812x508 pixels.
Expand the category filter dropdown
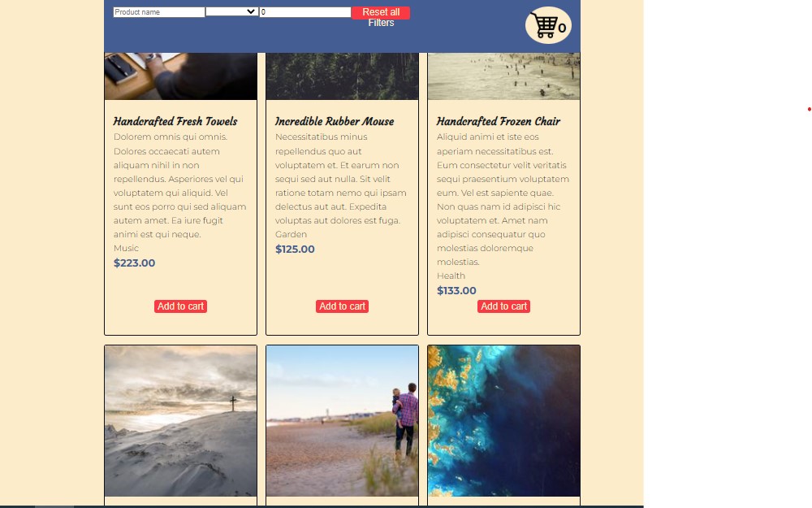232,11
